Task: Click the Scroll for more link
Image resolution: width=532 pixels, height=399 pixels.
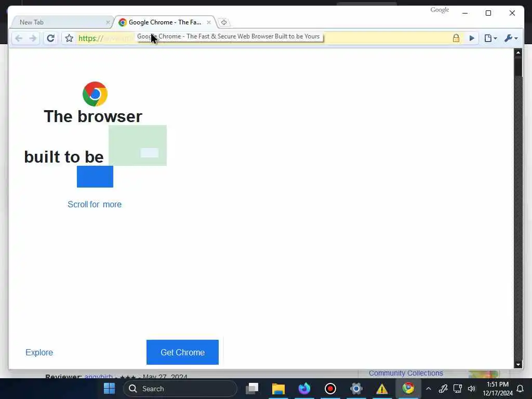Action: pos(95,204)
